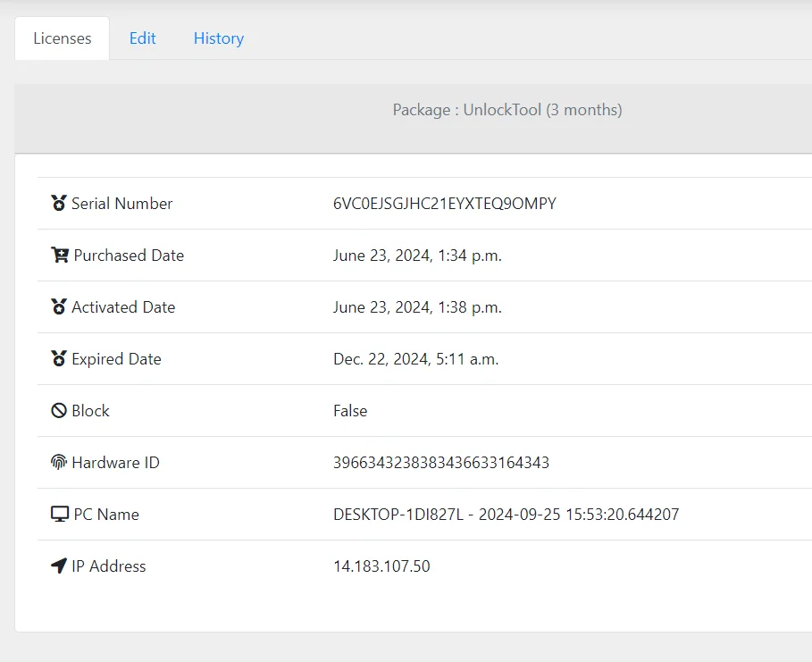This screenshot has height=662, width=812.
Task: Open the Licenses tab
Action: point(63,38)
